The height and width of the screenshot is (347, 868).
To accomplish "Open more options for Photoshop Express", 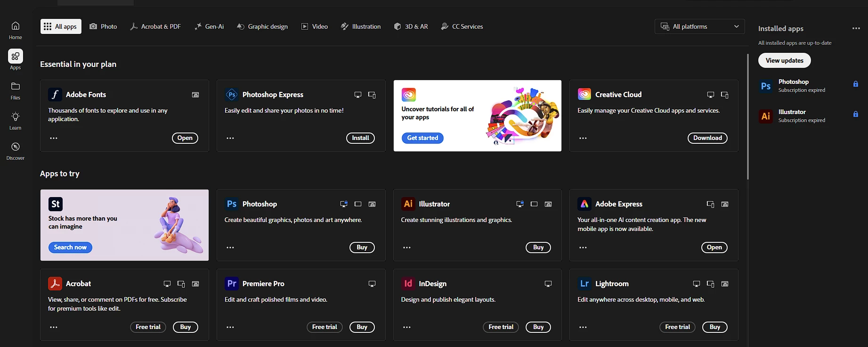I will 230,138.
